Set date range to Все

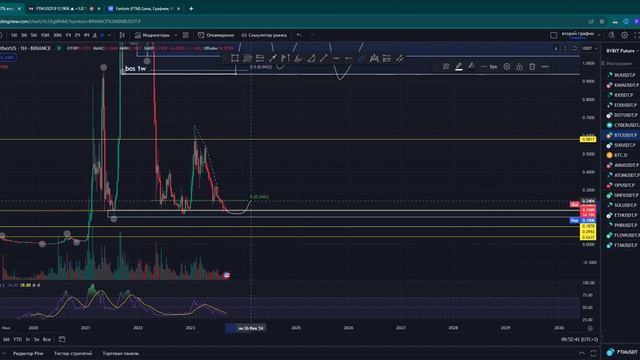coord(47,339)
